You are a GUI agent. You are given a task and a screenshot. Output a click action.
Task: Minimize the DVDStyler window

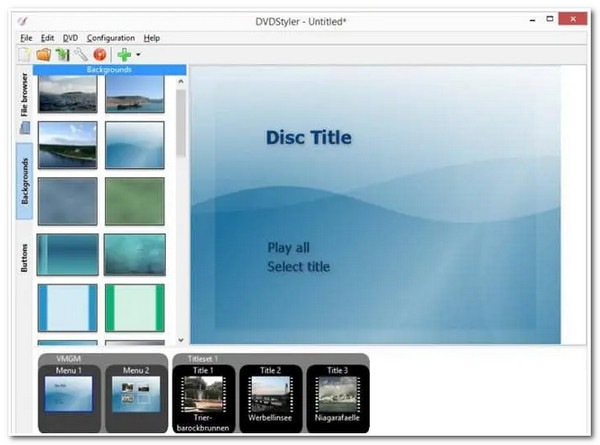tap(532, 20)
